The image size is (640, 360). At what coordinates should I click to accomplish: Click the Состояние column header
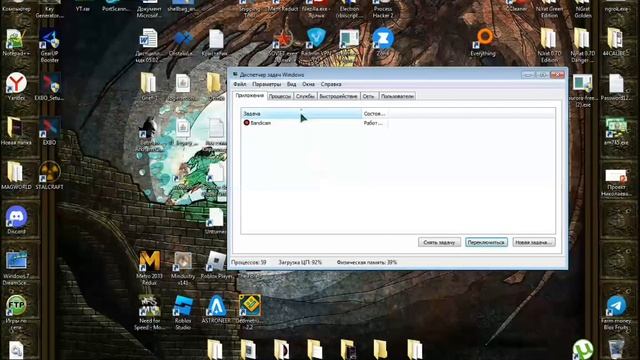(374, 113)
